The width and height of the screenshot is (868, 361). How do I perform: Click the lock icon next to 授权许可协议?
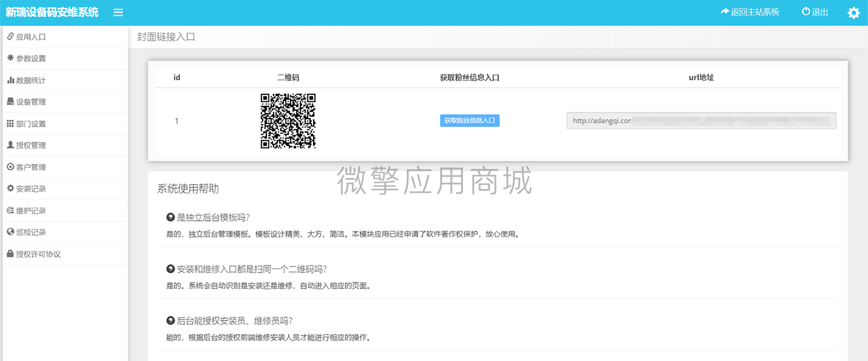[10, 253]
